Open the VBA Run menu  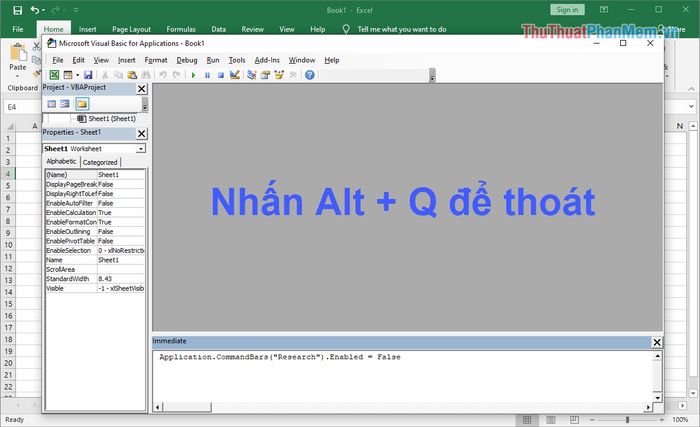(212, 60)
